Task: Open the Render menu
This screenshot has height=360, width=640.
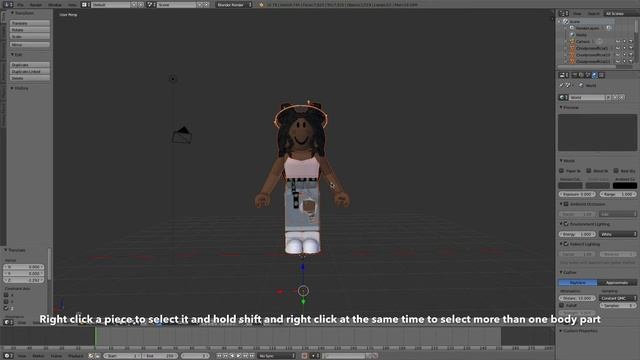Action: pyautogui.click(x=36, y=5)
